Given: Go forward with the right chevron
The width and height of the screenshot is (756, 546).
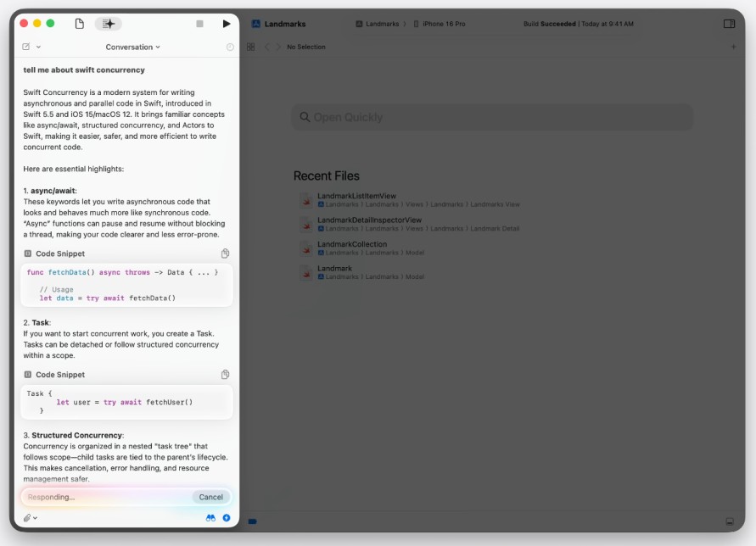Looking at the screenshot, I should pos(278,47).
